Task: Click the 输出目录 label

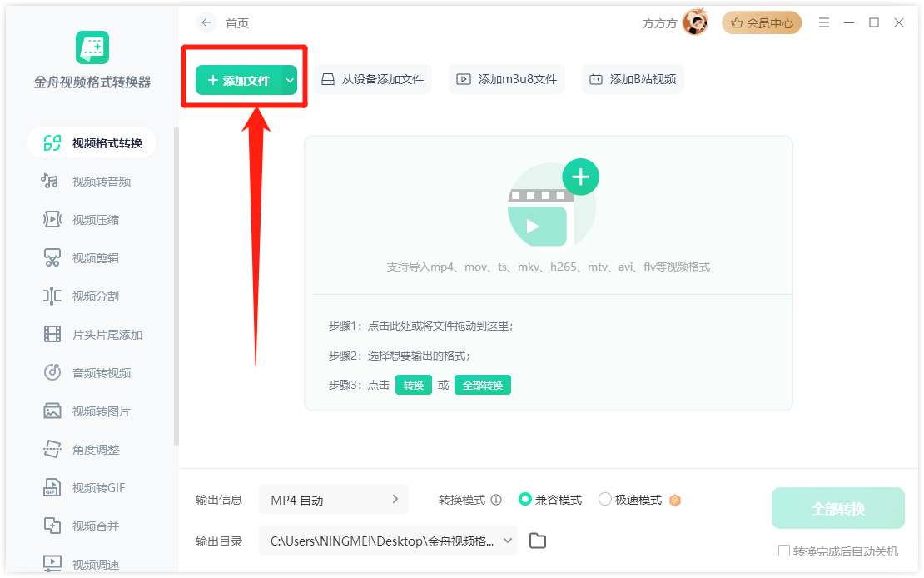Action: pyautogui.click(x=219, y=541)
